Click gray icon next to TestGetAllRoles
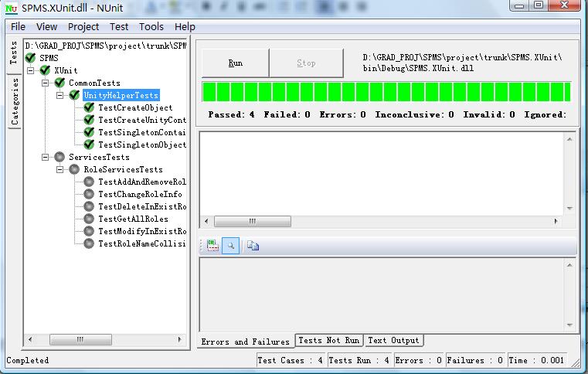The height and width of the screenshot is (374, 588). click(89, 219)
